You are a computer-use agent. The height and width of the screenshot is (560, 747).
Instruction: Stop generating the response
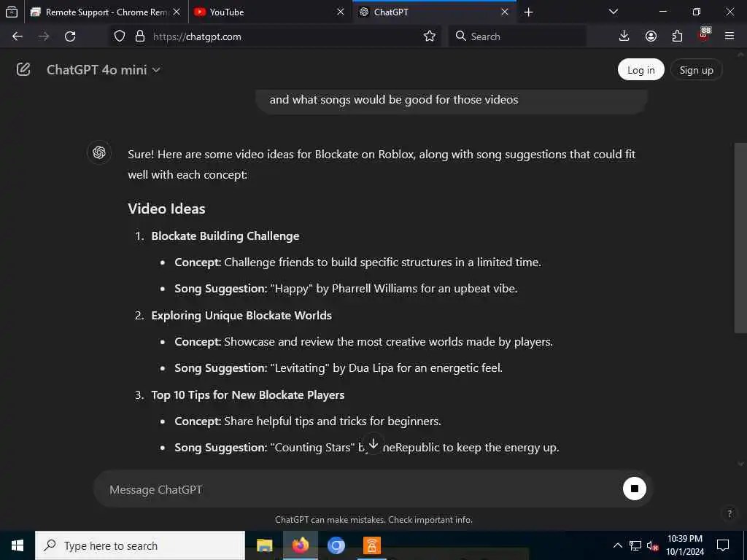634,489
